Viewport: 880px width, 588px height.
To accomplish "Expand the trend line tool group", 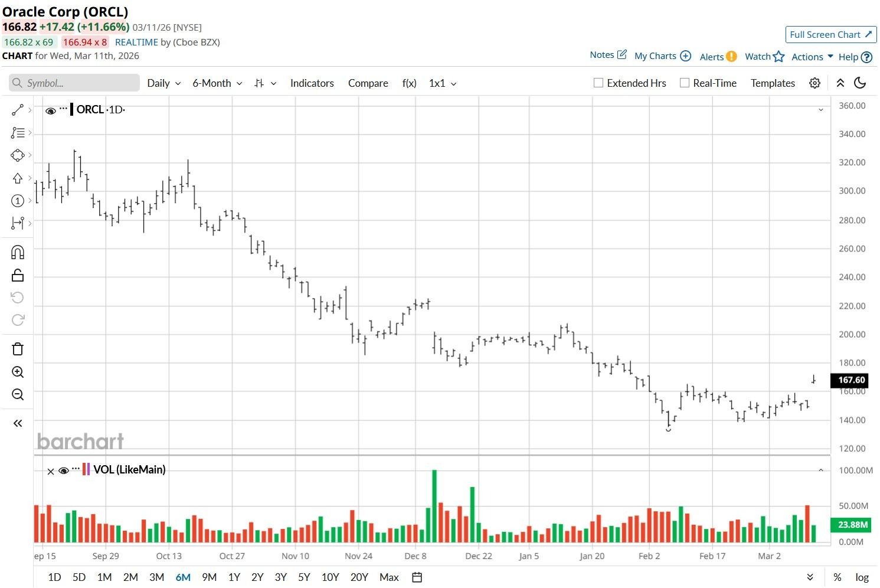I will click(30, 110).
